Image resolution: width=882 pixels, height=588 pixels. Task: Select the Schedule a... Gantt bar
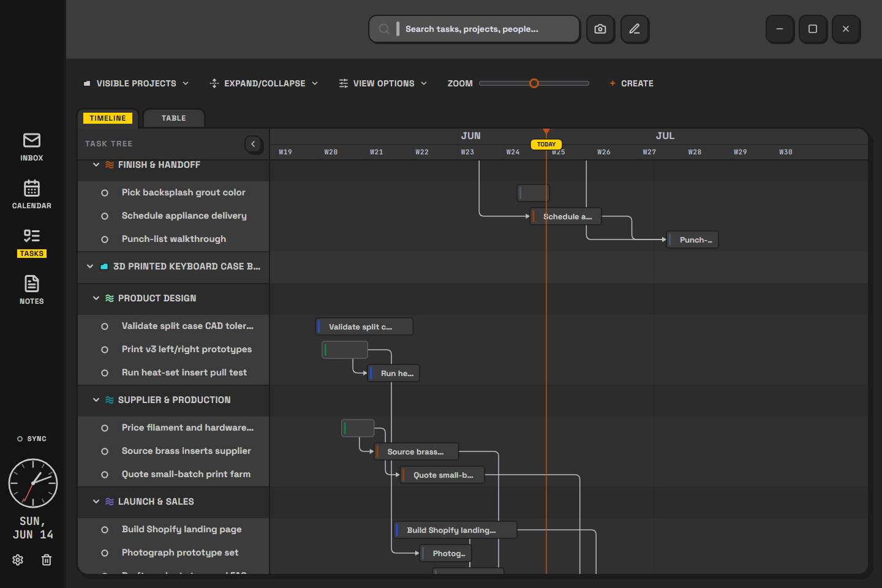click(x=566, y=216)
